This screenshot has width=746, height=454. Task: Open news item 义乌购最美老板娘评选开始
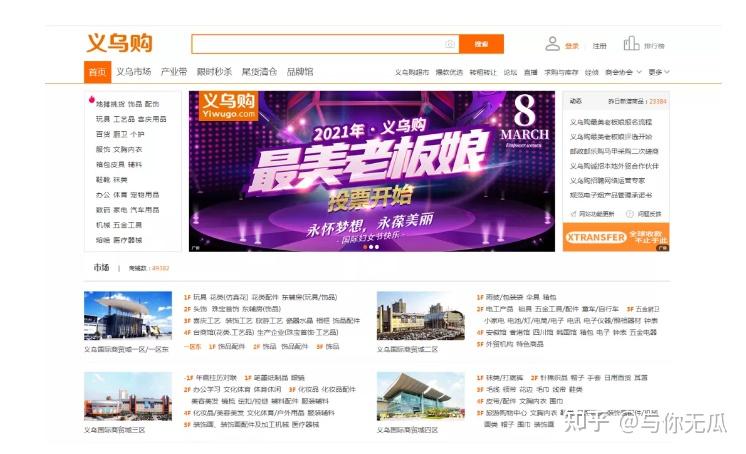coord(611,137)
